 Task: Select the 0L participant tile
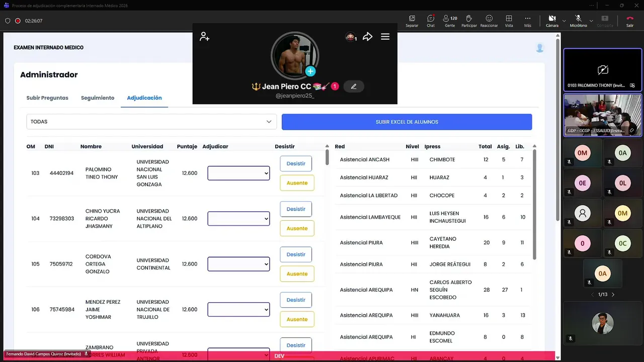tap(623, 183)
